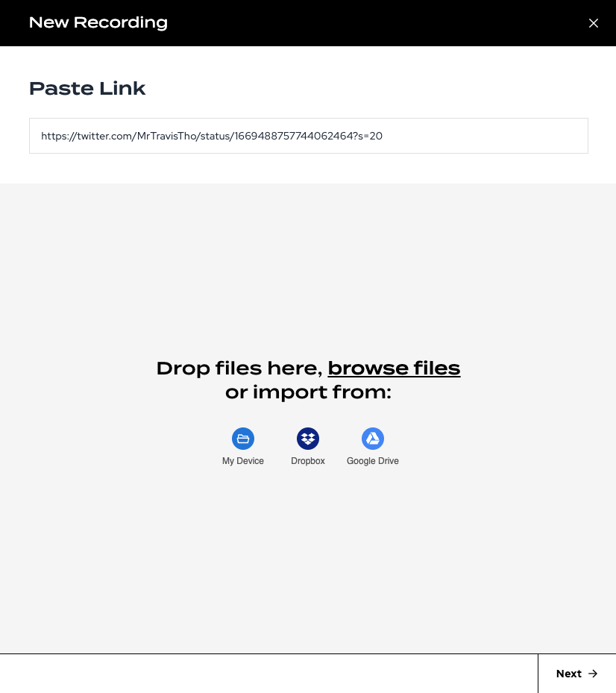This screenshot has width=616, height=693.
Task: Click the twitter.com URL text
Action: 212,136
